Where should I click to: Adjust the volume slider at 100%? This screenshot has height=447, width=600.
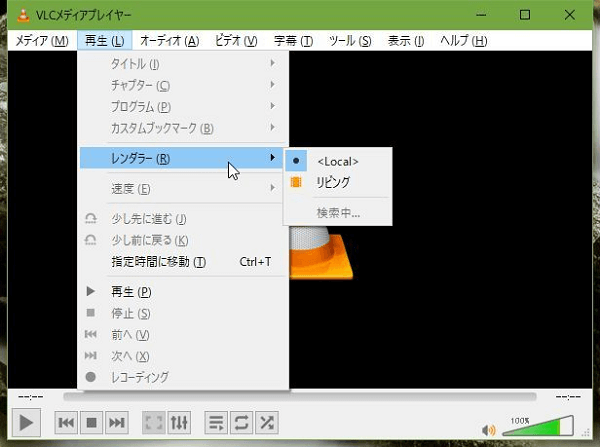tap(538, 426)
